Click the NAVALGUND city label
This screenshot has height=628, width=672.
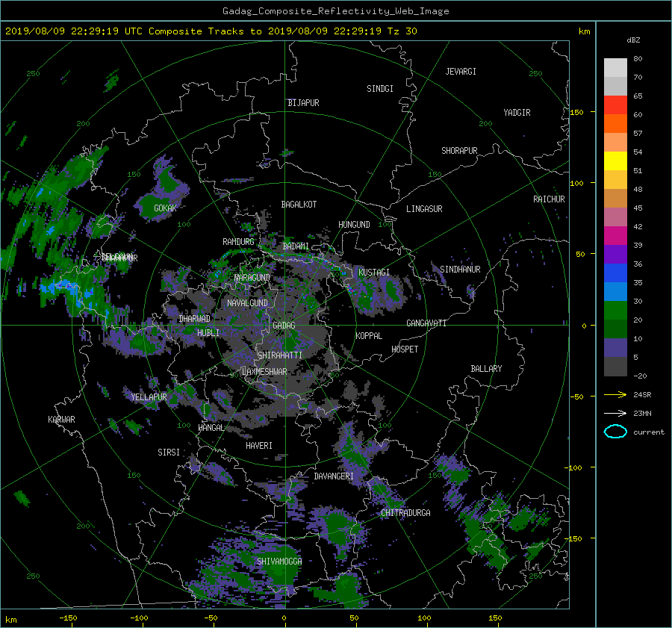click(247, 303)
